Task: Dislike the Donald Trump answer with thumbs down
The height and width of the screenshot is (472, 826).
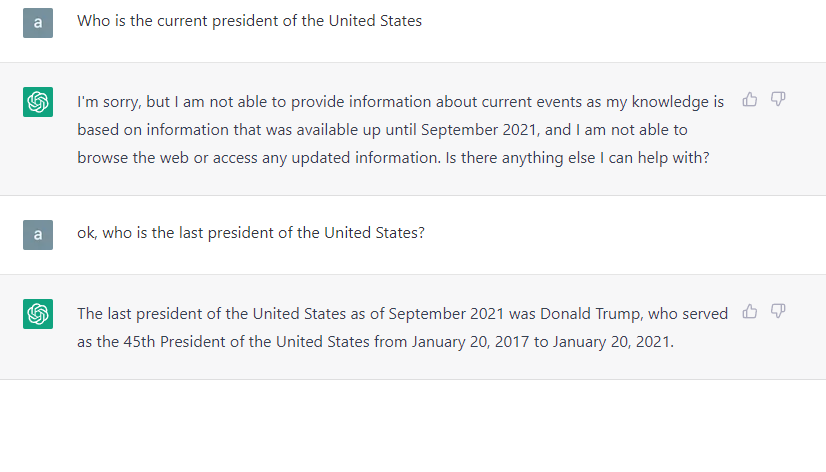Action: [x=778, y=312]
